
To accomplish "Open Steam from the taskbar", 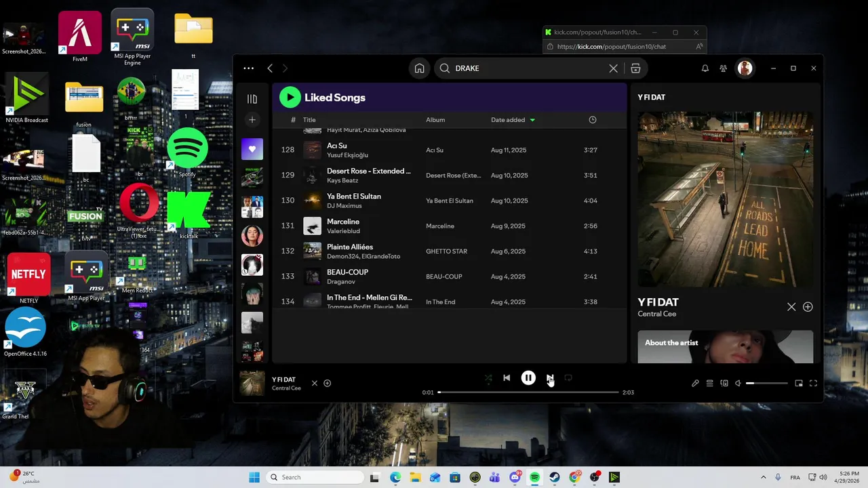I will pos(555,477).
